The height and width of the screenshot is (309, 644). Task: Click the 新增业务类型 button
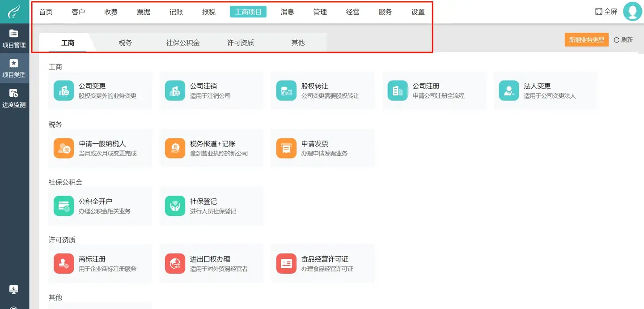click(x=586, y=40)
